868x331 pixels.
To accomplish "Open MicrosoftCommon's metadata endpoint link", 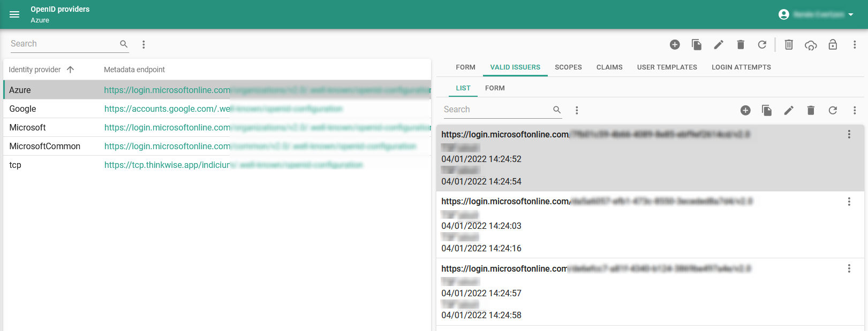I will (260, 146).
